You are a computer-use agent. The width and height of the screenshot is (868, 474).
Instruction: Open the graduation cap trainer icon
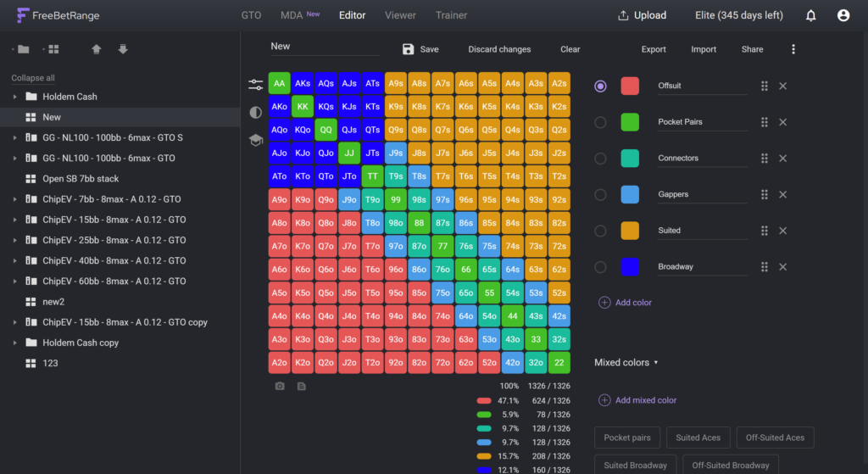[x=255, y=140]
